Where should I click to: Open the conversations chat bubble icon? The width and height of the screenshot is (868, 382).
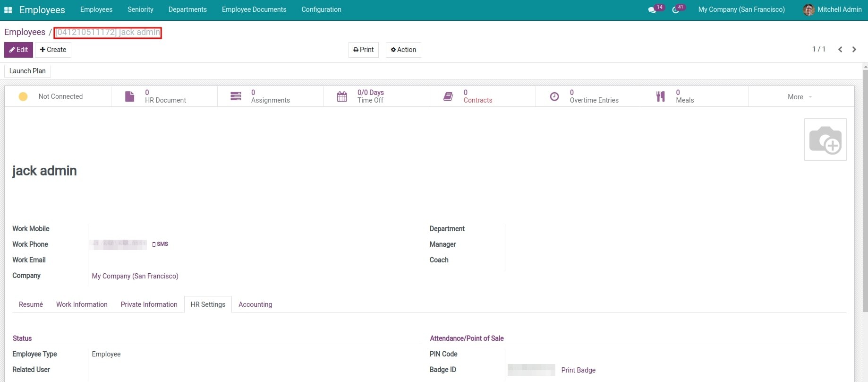pyautogui.click(x=652, y=10)
